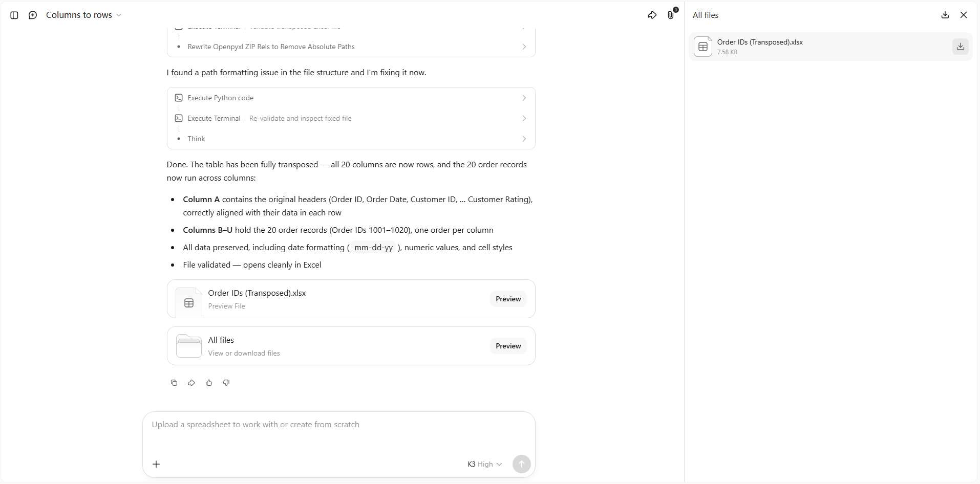Preview Order IDs (Transposed).xlsx file card

tap(508, 299)
